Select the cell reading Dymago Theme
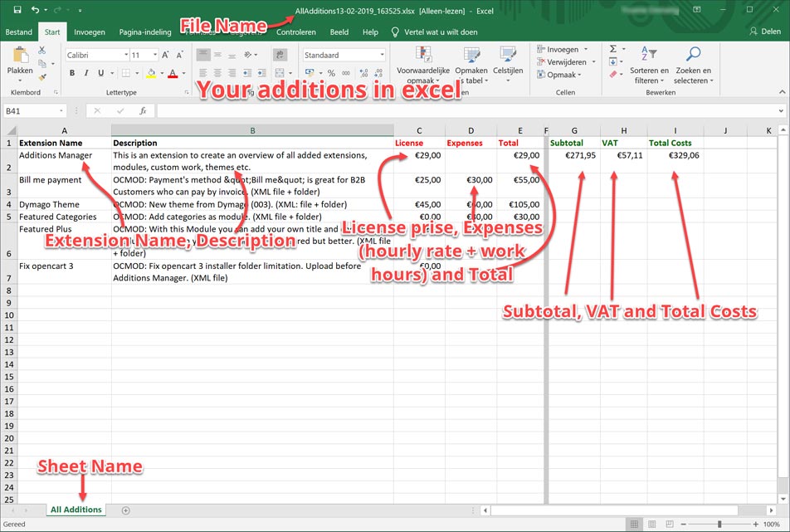Image resolution: width=790 pixels, height=532 pixels. tap(64, 204)
